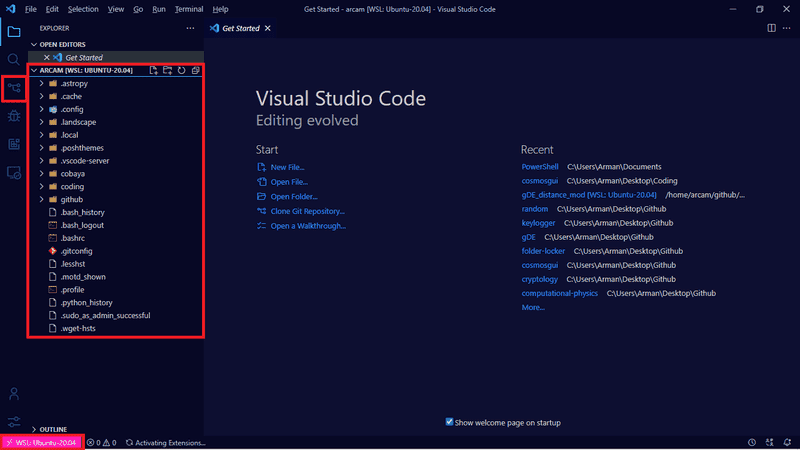The height and width of the screenshot is (450, 800).
Task: Click Open a Walkthrough... link
Action: (x=308, y=226)
